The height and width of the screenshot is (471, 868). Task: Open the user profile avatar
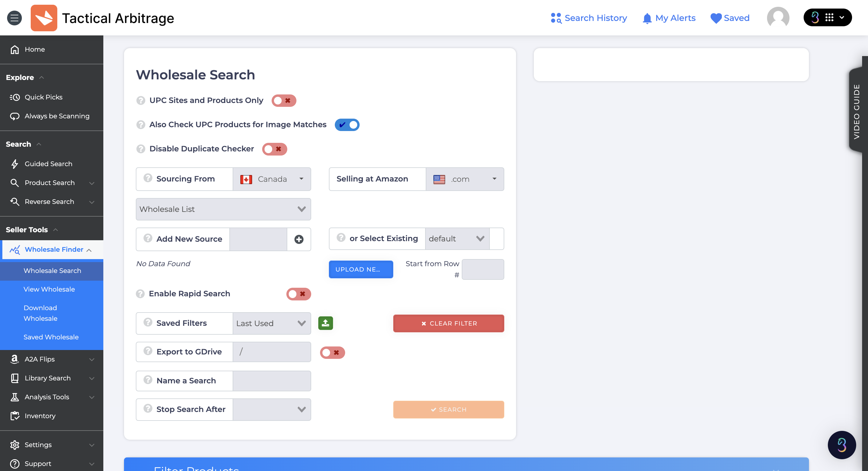point(778,17)
